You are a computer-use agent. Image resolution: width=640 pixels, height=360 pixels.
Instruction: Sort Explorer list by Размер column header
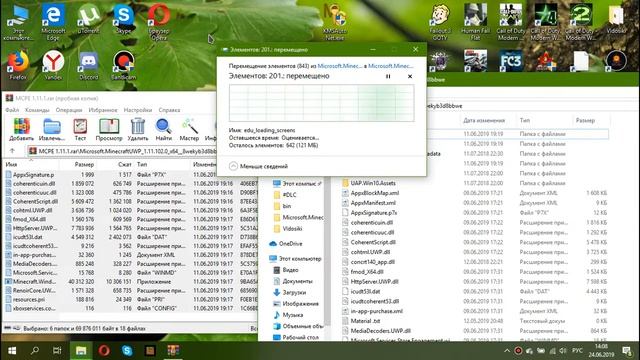click(585, 120)
